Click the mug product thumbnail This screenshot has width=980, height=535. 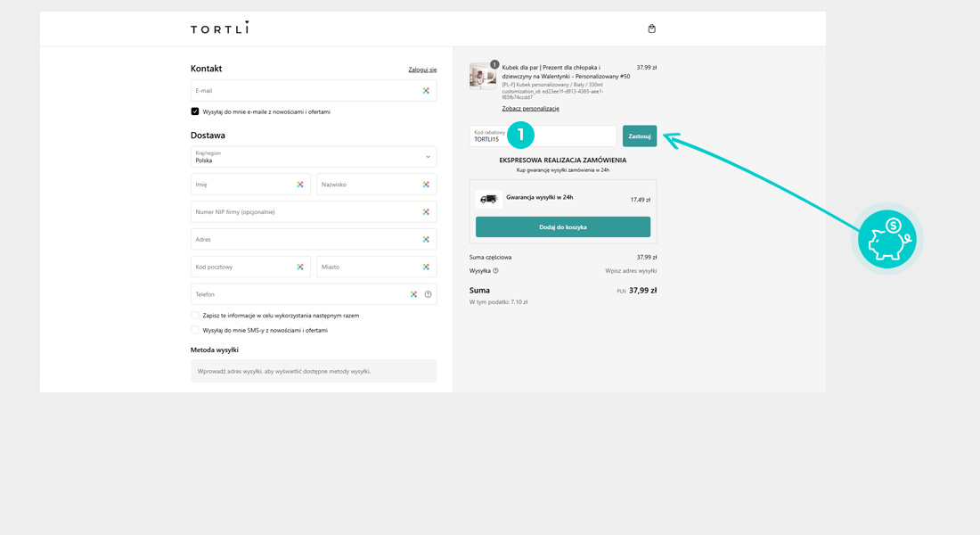[483, 77]
